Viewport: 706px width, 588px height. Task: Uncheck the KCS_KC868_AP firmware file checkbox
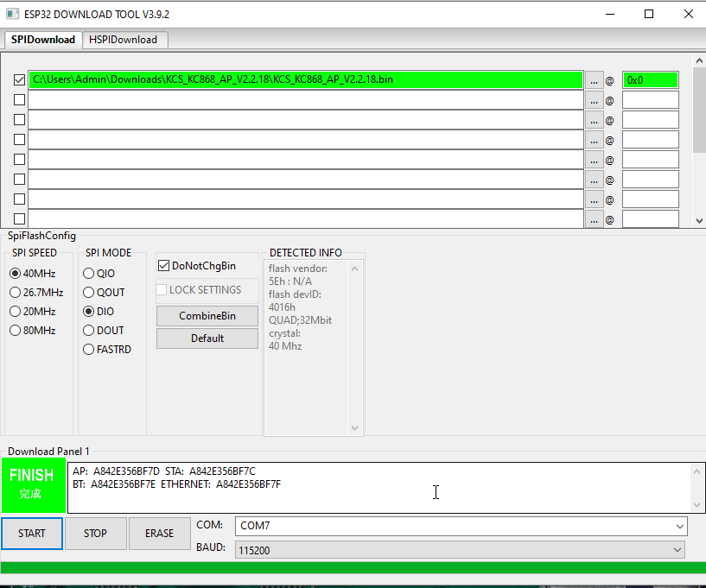point(19,80)
